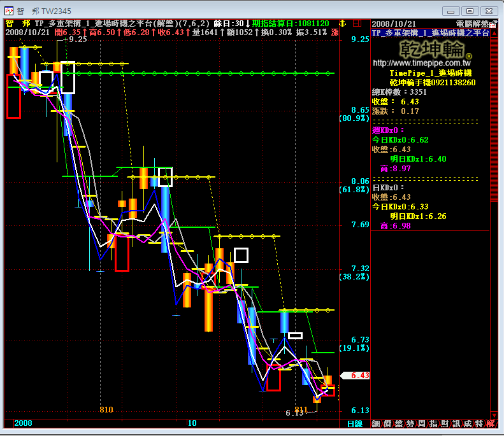Screen dimensions: 504x436
Task: Open the 周 tab
Action: tap(422, 423)
